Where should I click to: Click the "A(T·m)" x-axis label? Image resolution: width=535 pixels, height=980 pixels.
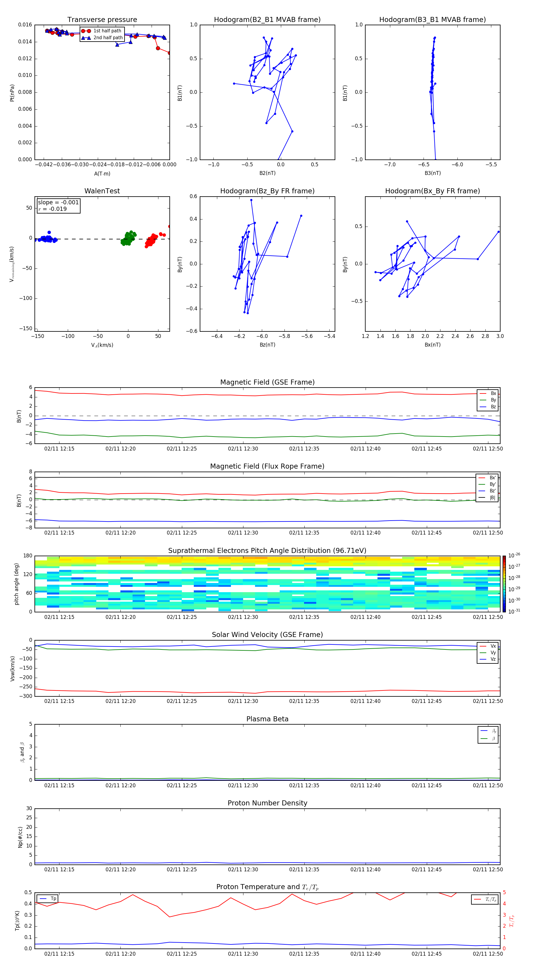click(x=102, y=174)
